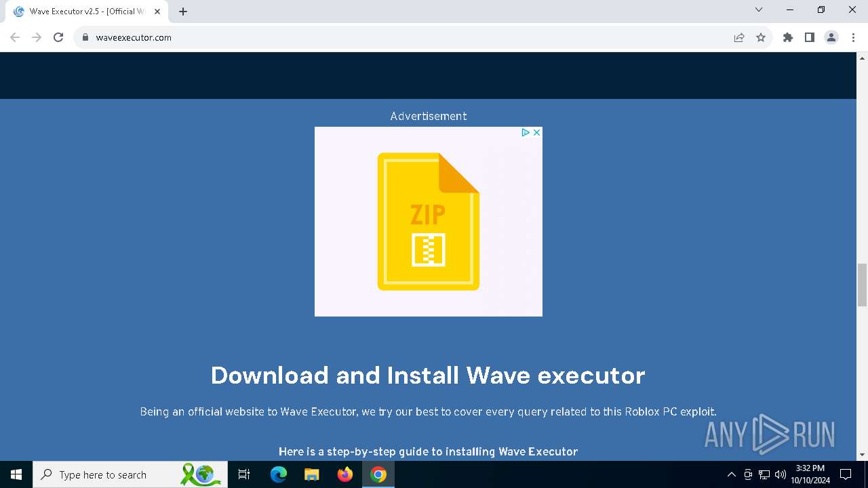This screenshot has width=868, height=488.
Task: Click the scrollbar up arrow
Action: coord(862,58)
